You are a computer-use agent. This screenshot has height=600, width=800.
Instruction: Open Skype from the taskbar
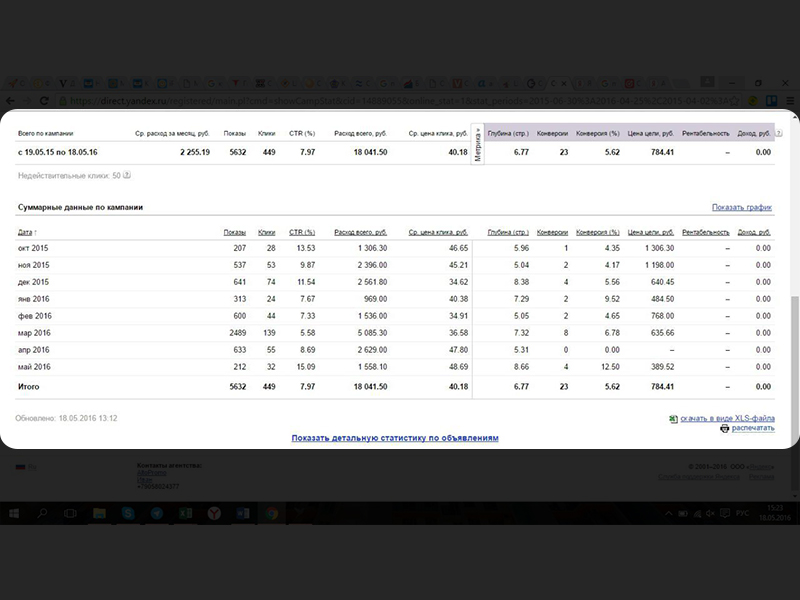point(128,513)
